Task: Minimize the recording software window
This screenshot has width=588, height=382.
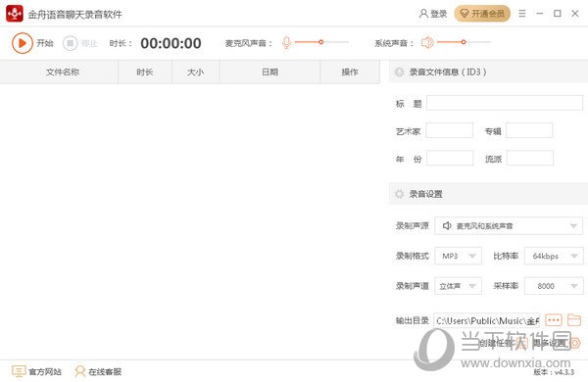Action: [540, 14]
